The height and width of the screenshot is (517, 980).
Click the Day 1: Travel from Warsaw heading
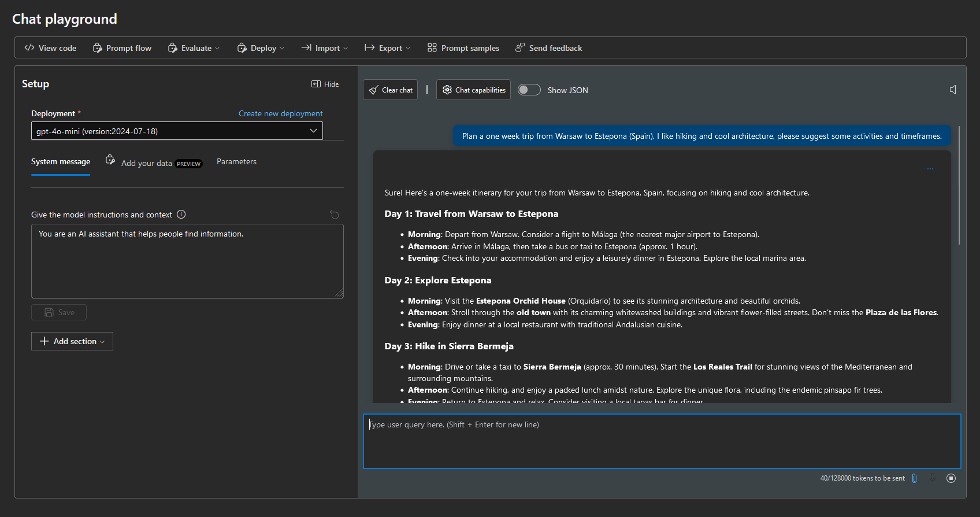pyautogui.click(x=472, y=214)
